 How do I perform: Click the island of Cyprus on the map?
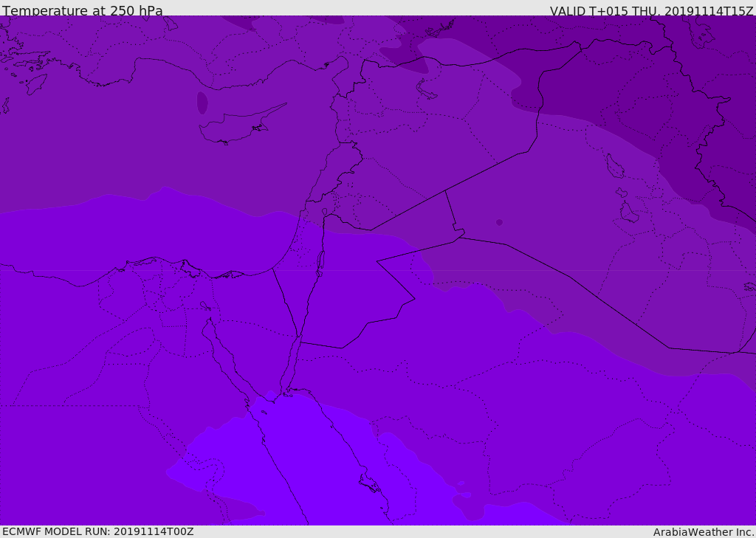pos(238,126)
